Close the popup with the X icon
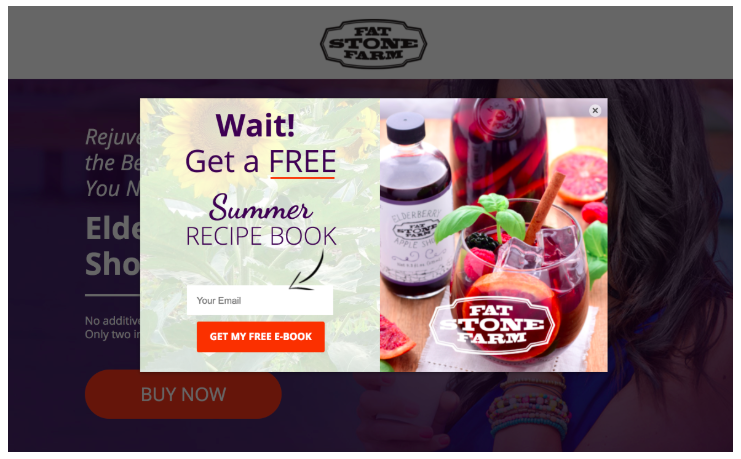The height and width of the screenshot is (459, 741). (595, 110)
